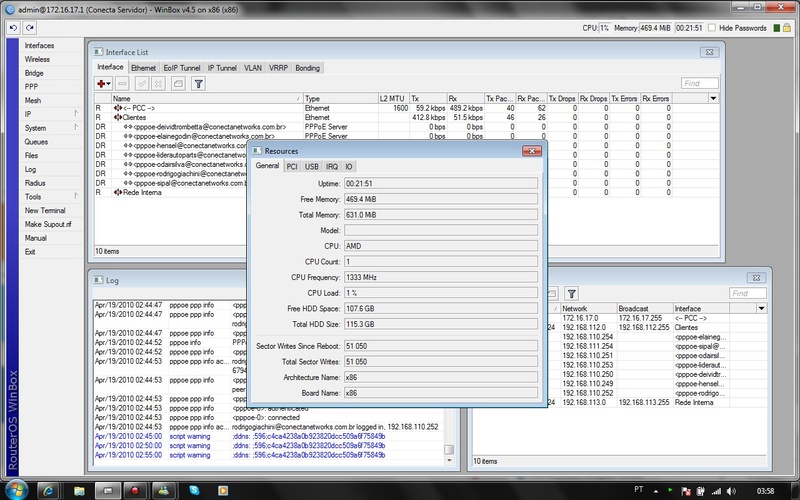
Task: Click the network signal icon in system tray
Action: pos(716,491)
